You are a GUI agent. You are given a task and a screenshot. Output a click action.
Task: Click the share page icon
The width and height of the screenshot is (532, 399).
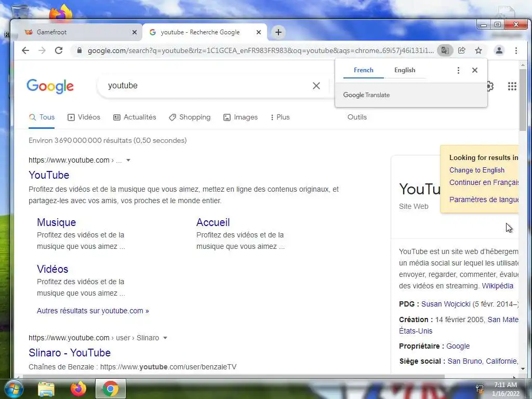pyautogui.click(x=462, y=50)
